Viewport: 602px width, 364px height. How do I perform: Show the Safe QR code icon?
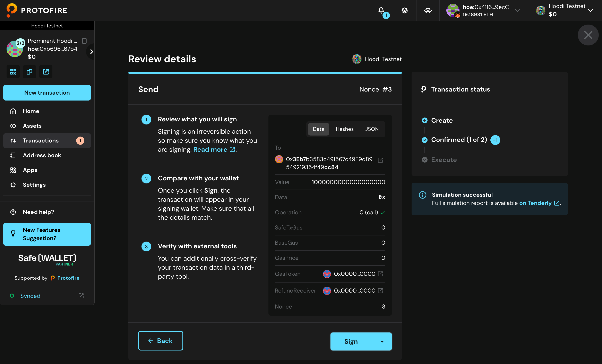(13, 72)
